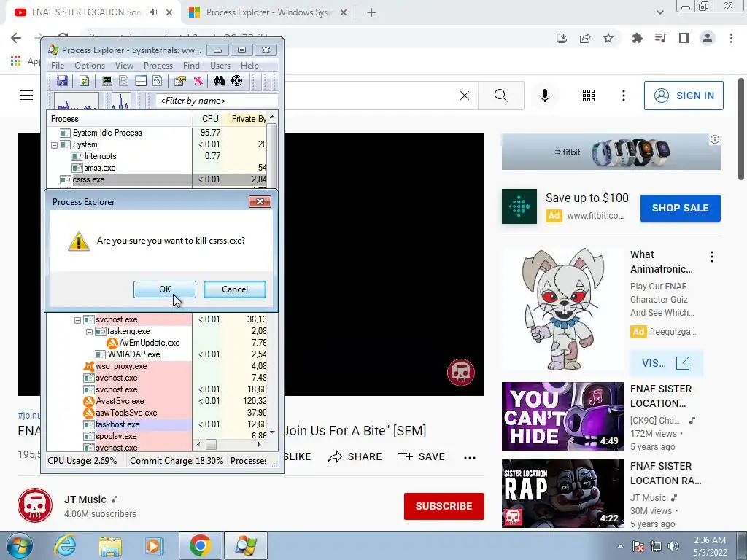Open a new Chrome tab

point(371,12)
